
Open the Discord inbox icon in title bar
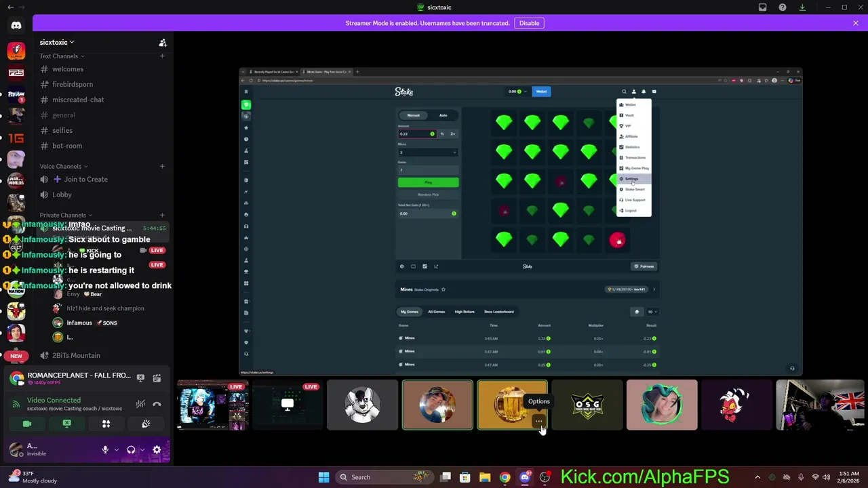tap(763, 7)
